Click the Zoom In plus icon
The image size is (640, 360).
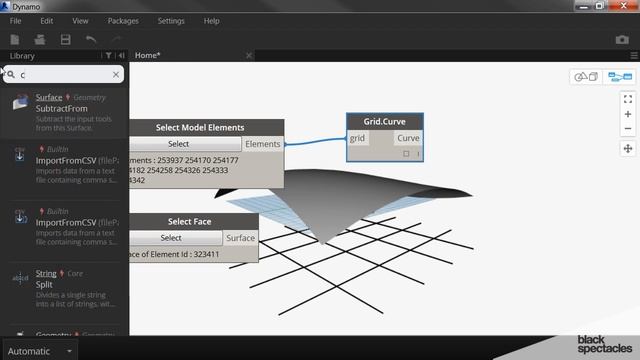(x=628, y=114)
